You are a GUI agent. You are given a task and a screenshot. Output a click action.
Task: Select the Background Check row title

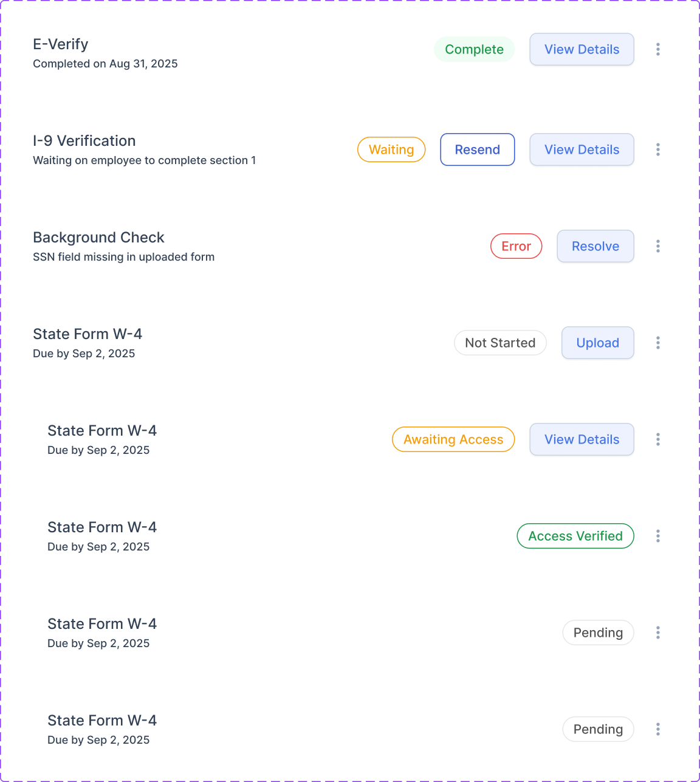(x=98, y=238)
